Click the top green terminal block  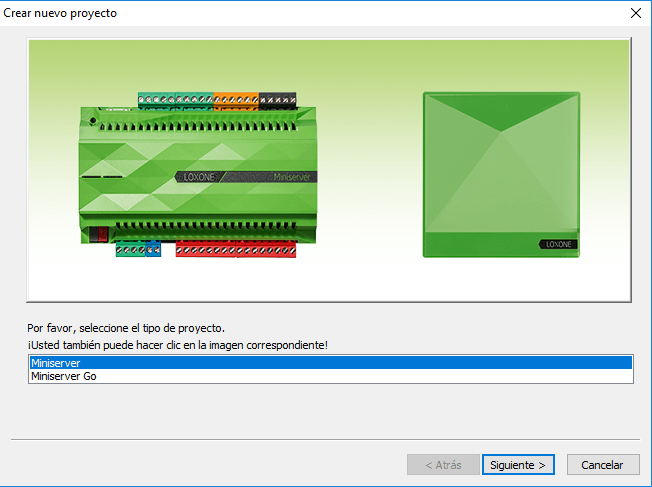176,100
